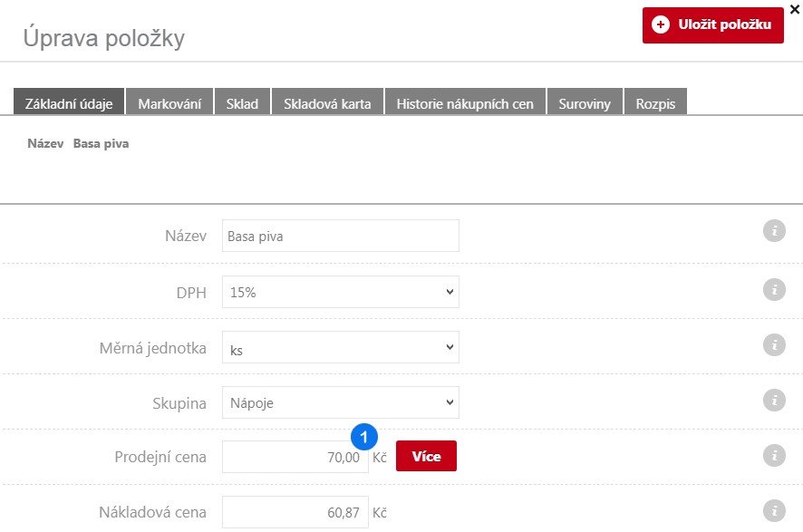Show info about the DPH setting
Viewport: 803px width, 532px height.
(774, 288)
